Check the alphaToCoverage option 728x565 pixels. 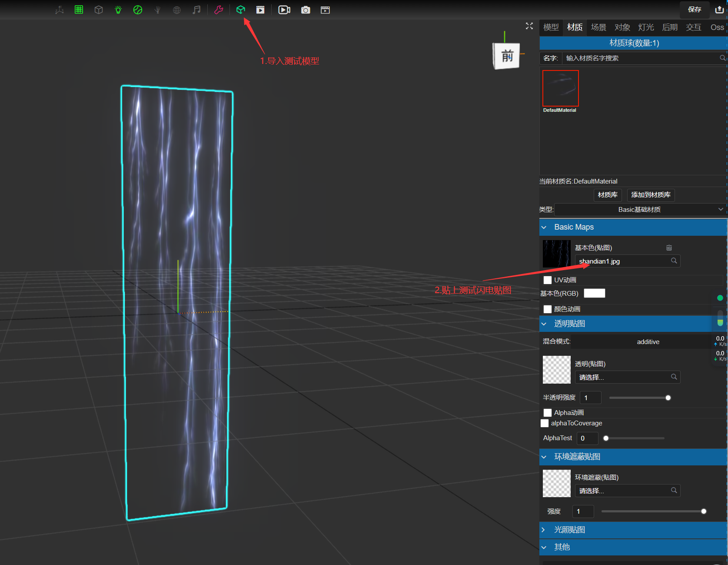point(545,423)
